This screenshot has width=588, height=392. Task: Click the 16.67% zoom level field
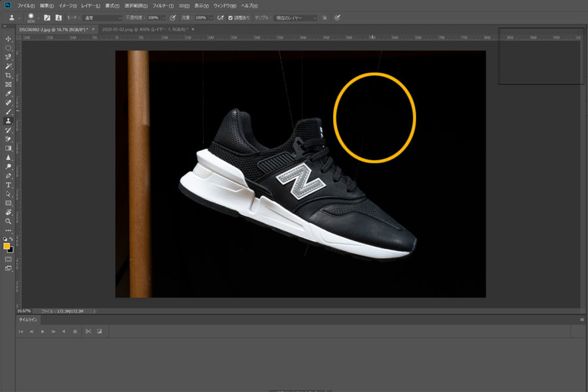click(x=24, y=311)
